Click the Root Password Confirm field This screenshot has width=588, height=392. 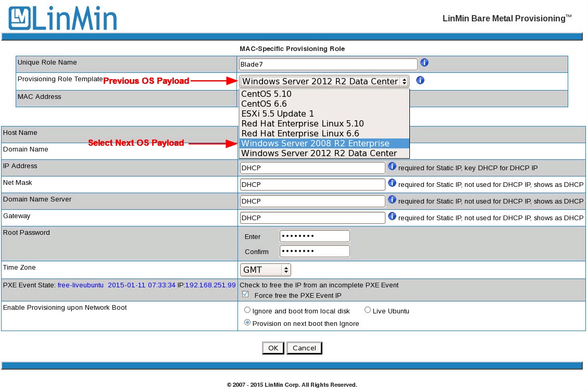[315, 251]
